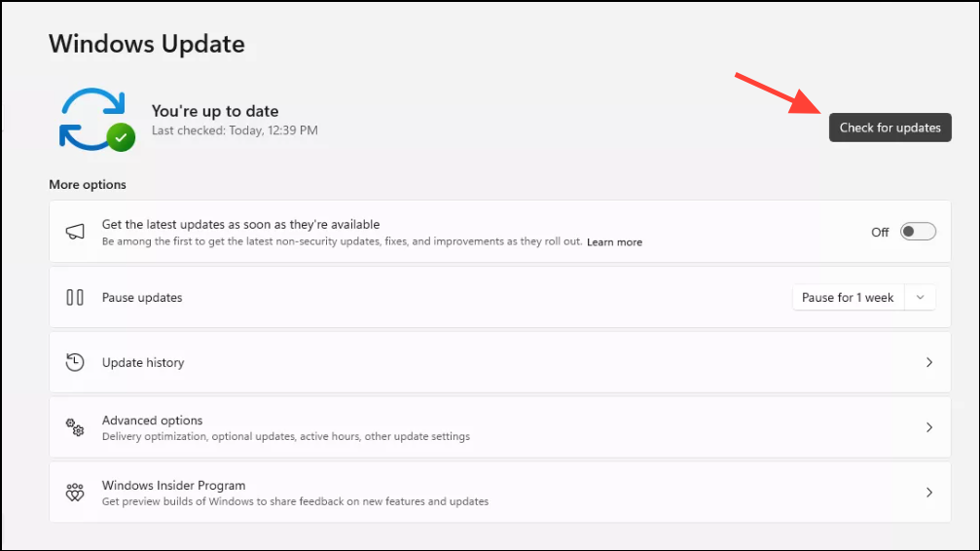Click the Windows Update page heading
Image resolution: width=980 pixels, height=551 pixels.
(147, 44)
